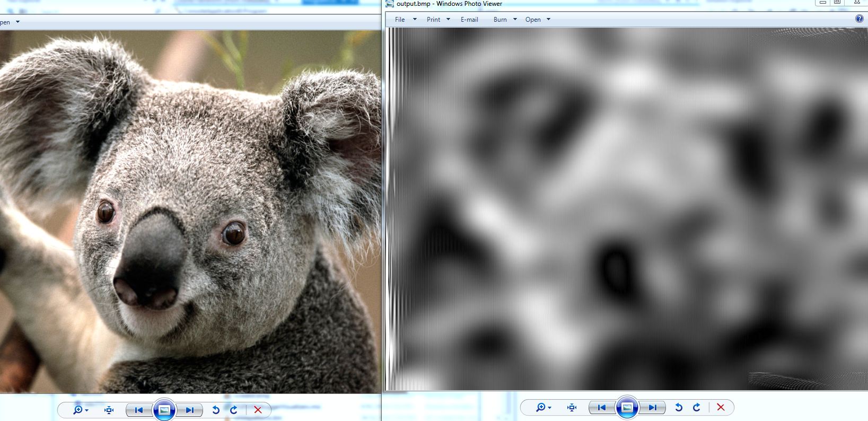868x421 pixels.
Task: Expand the Open menu in output.bmp window
Action: pos(538,20)
